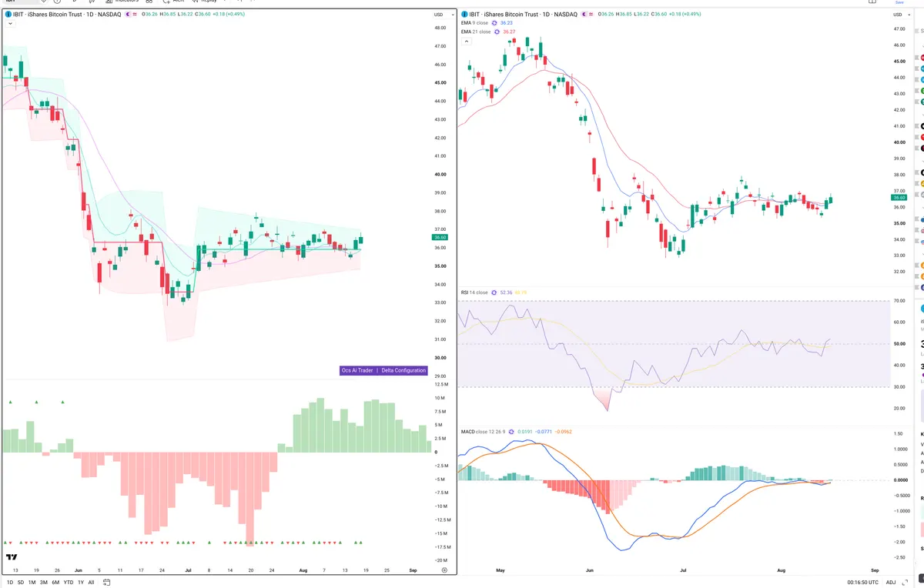Toggle the ADJ price adjustment button

pyautogui.click(x=891, y=583)
